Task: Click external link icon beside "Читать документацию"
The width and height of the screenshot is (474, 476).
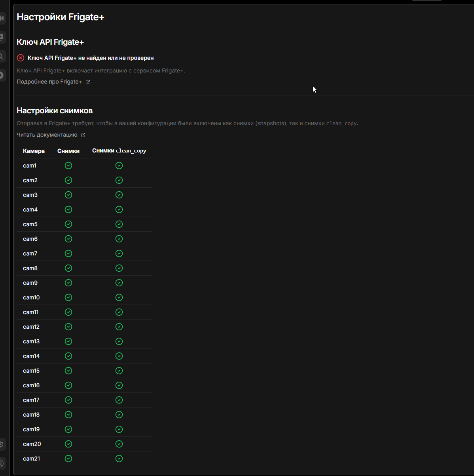Action: pyautogui.click(x=83, y=135)
